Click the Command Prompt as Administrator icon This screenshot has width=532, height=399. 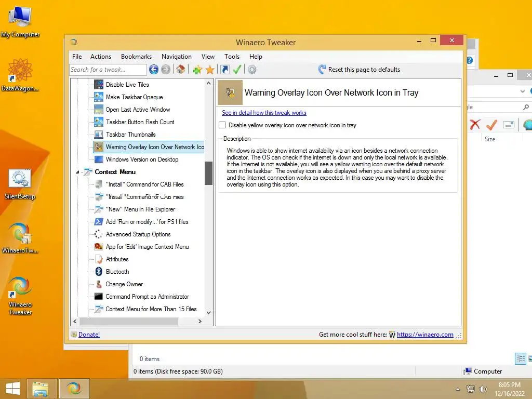(x=98, y=297)
